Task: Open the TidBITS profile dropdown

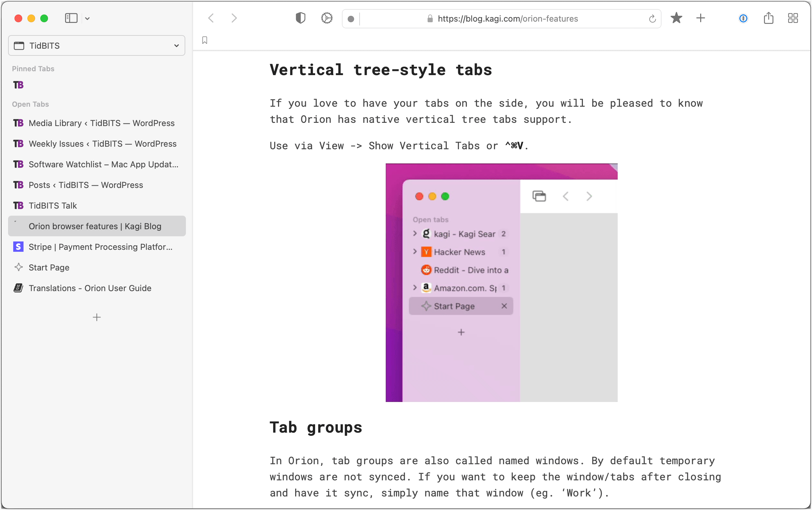Action: pos(96,45)
